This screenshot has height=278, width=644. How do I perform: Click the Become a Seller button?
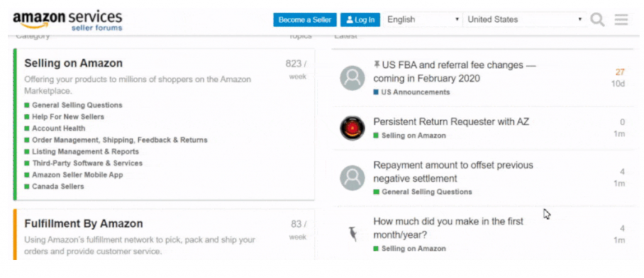click(x=305, y=19)
